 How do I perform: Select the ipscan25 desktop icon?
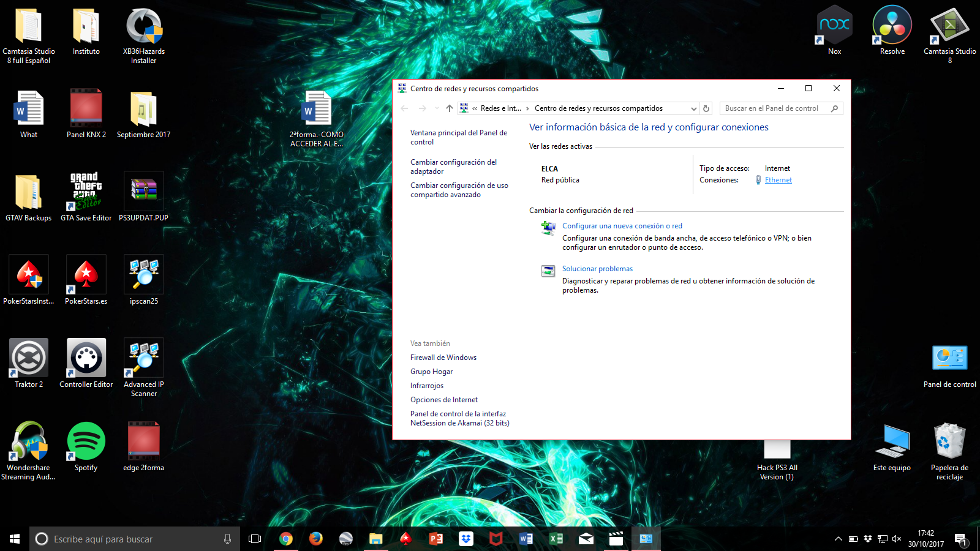[144, 280]
